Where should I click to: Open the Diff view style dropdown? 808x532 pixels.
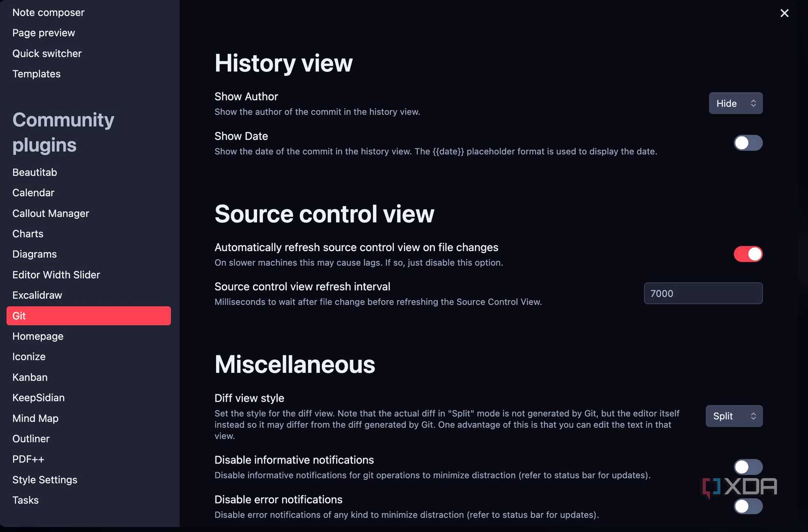click(x=734, y=416)
